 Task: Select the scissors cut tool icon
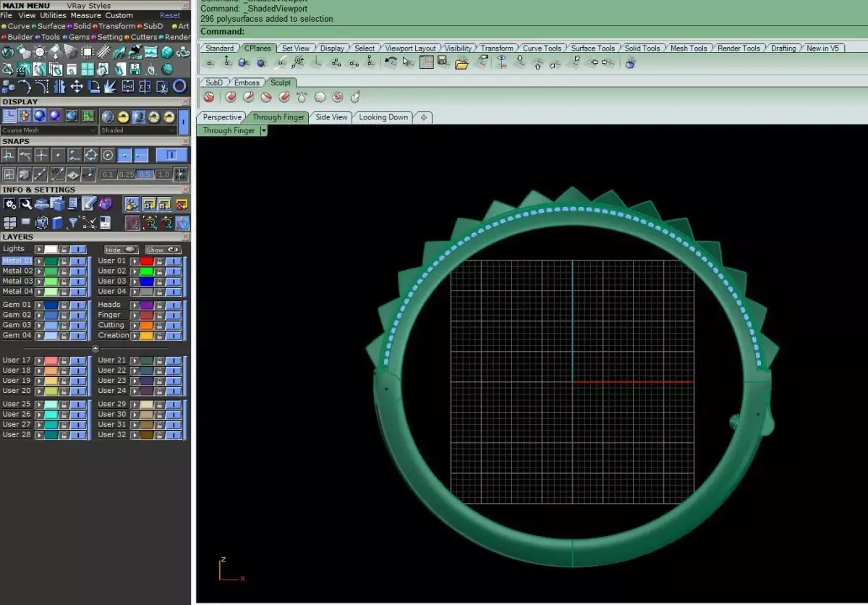(163, 86)
